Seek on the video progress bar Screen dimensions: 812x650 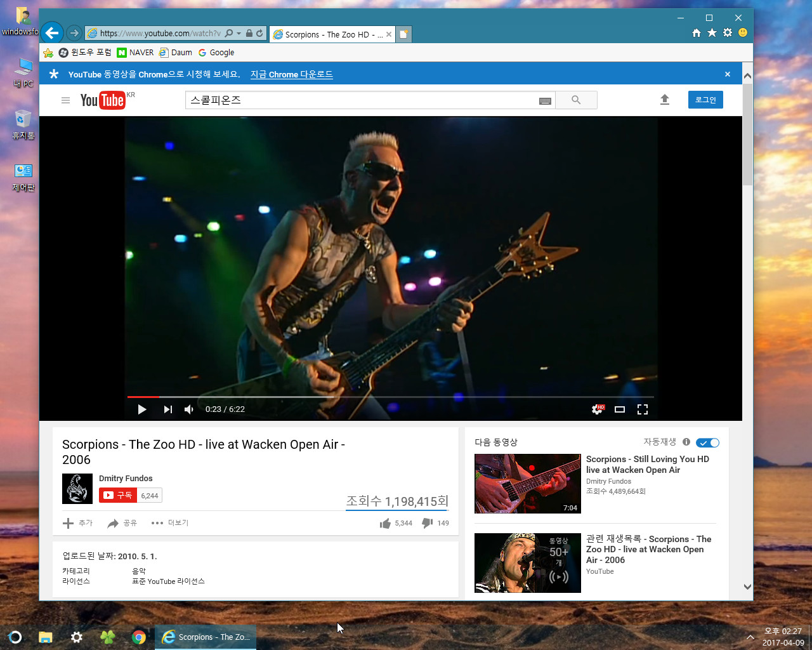tap(391, 397)
